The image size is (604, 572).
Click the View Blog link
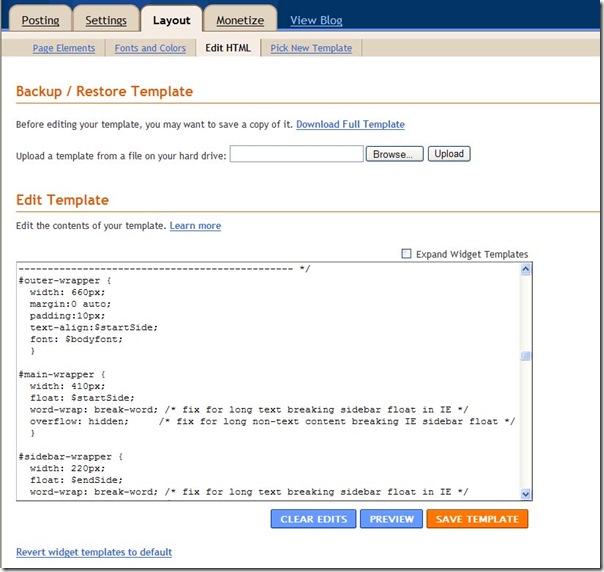316,20
